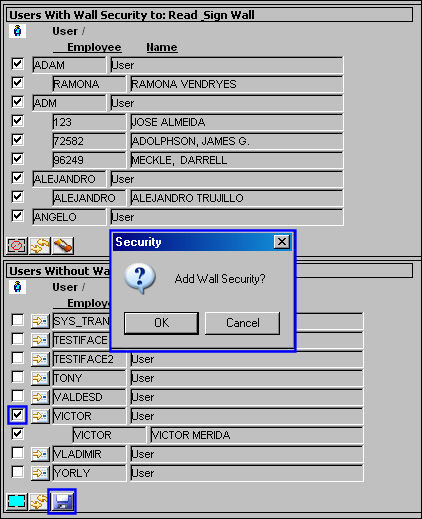Close the Security dialog with X
This screenshot has width=422, height=519.
[x=282, y=242]
